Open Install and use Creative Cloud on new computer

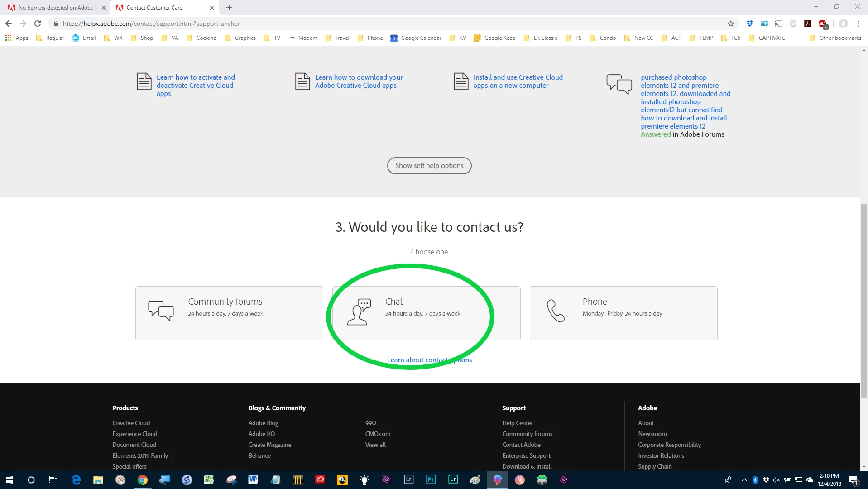click(518, 81)
